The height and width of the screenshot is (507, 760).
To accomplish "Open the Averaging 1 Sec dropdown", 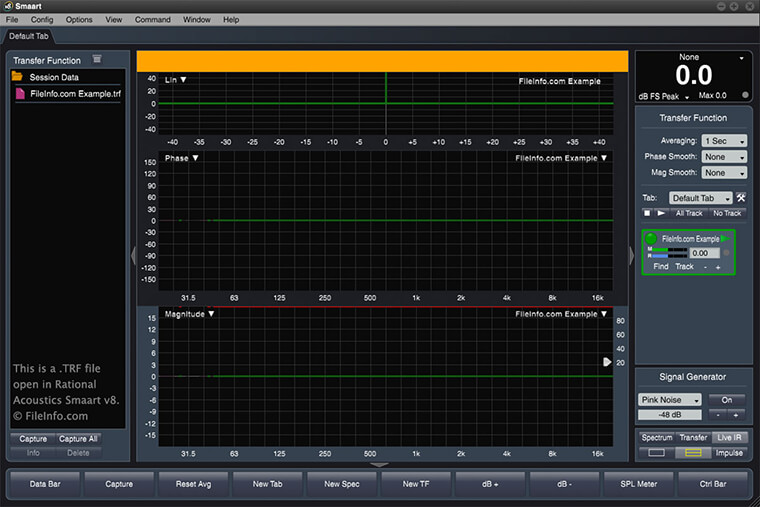I will 725,141.
